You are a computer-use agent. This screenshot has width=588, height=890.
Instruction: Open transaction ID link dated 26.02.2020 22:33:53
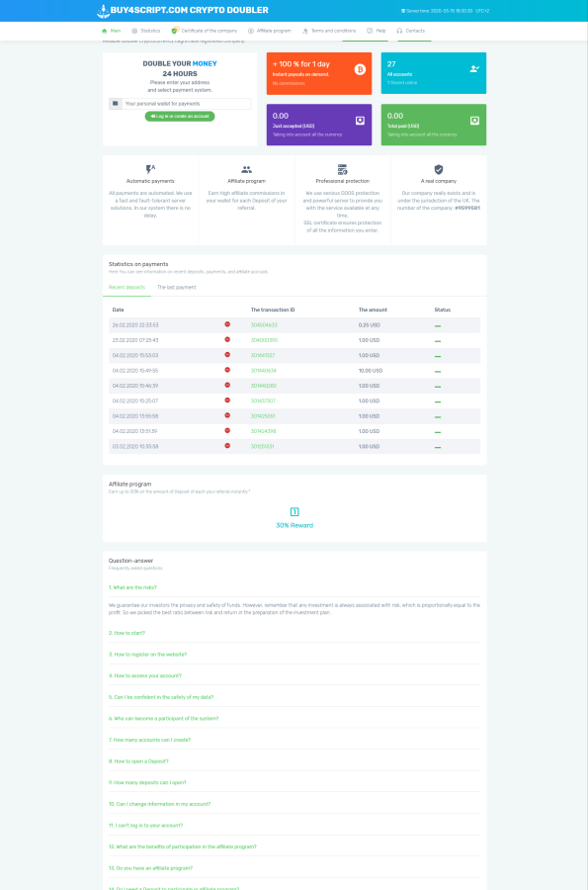click(x=264, y=325)
